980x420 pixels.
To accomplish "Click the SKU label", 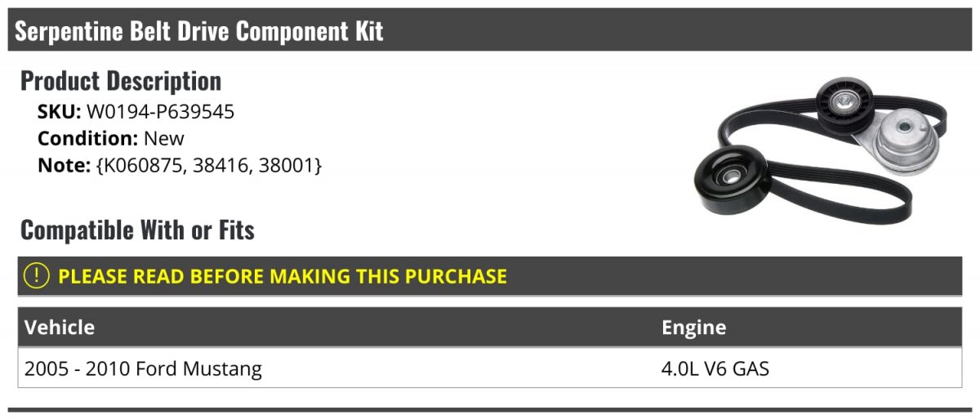I will 59,112.
